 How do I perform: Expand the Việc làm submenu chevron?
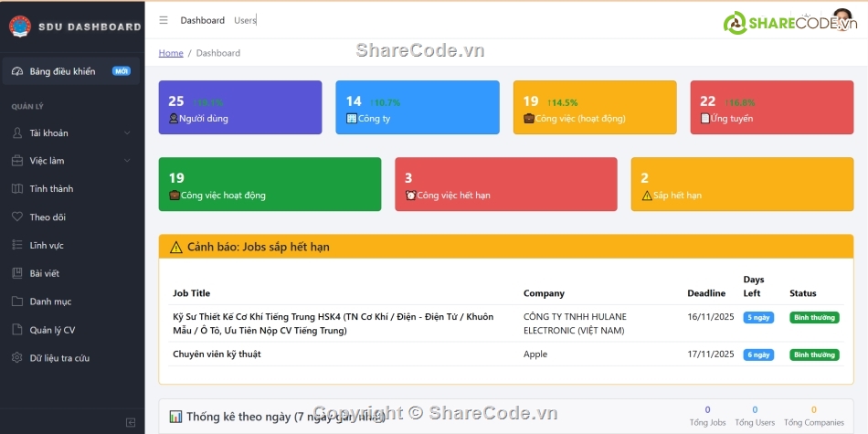[127, 161]
